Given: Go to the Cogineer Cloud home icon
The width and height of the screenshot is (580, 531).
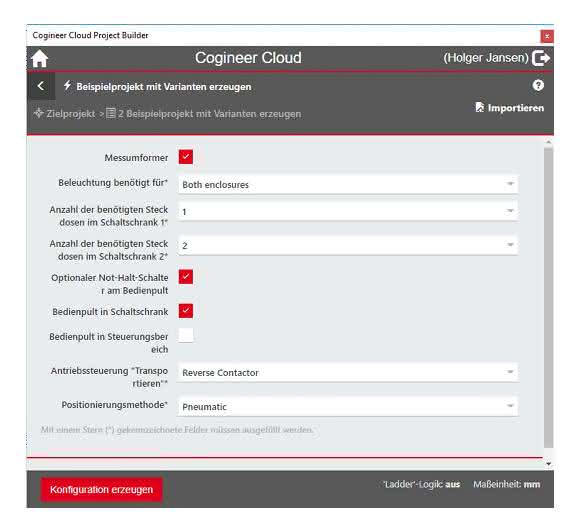Looking at the screenshot, I should tap(40, 58).
